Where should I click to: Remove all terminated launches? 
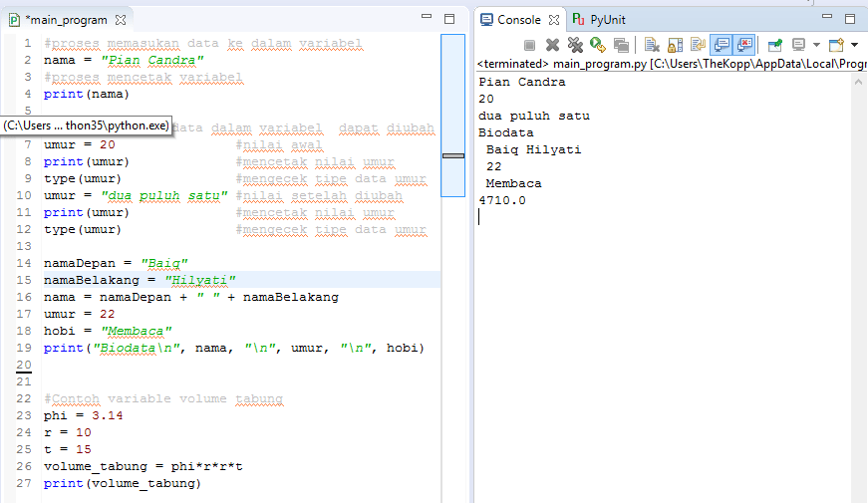tap(575, 45)
